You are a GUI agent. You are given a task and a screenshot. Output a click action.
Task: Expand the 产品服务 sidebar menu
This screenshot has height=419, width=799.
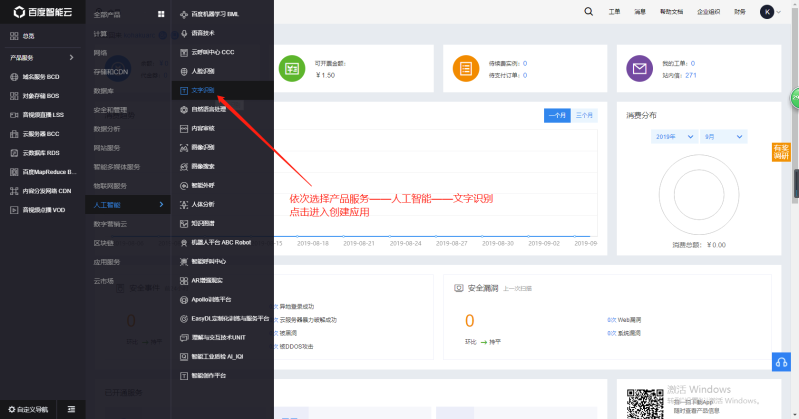pos(42,58)
